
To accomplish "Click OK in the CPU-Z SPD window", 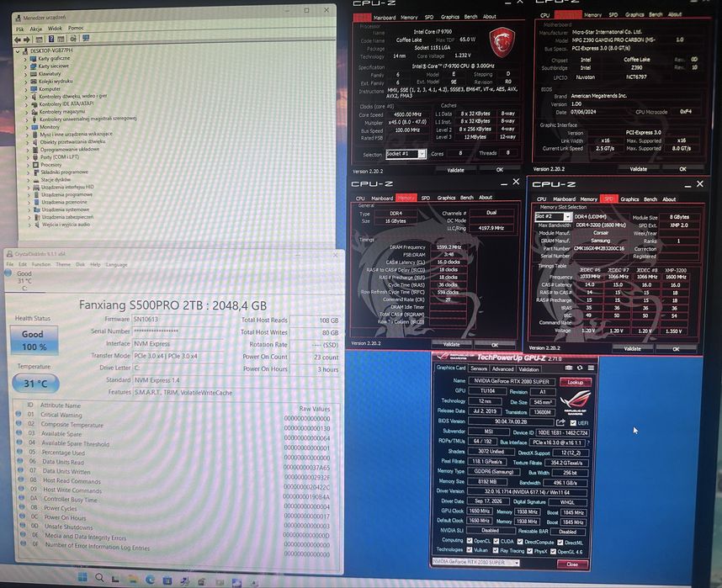I will [x=676, y=349].
